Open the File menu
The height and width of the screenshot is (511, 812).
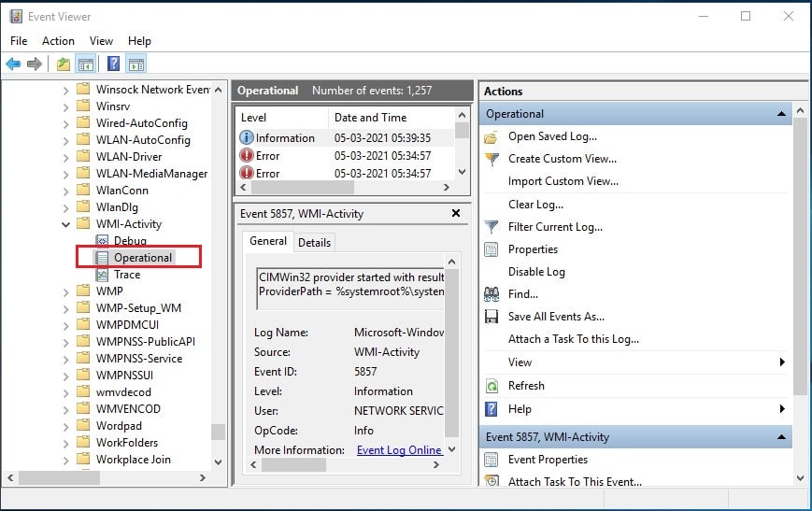pos(19,41)
